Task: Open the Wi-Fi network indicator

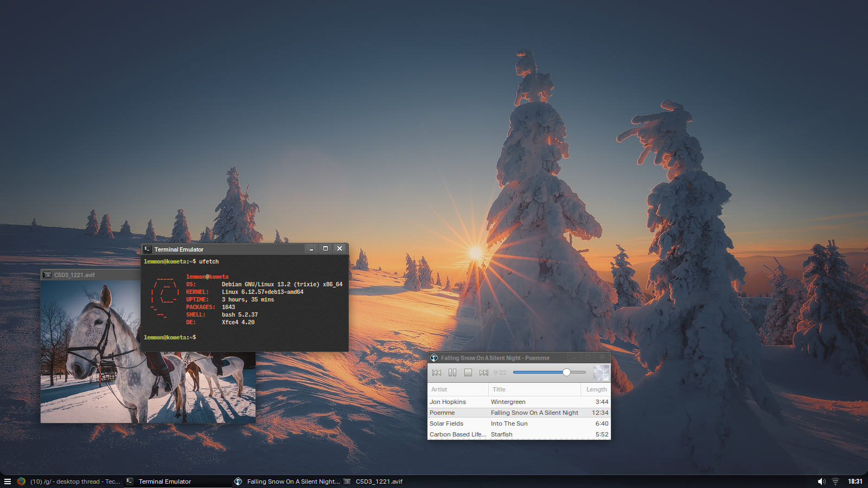Action: (x=835, y=481)
